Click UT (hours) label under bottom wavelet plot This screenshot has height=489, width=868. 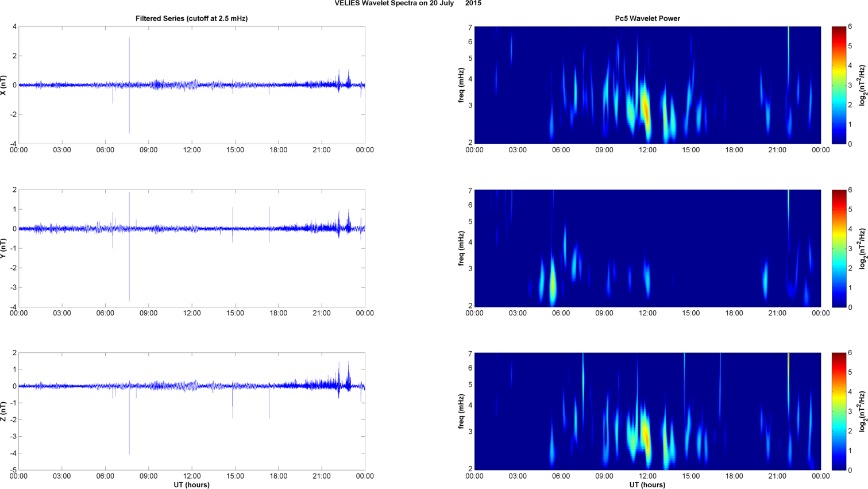click(647, 485)
